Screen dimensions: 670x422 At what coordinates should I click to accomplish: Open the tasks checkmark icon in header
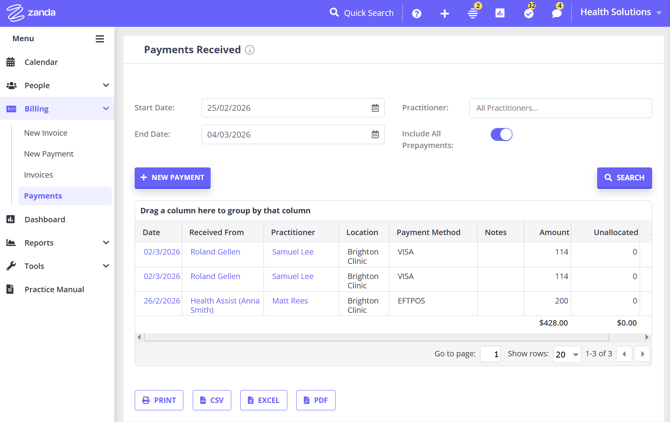click(x=529, y=13)
